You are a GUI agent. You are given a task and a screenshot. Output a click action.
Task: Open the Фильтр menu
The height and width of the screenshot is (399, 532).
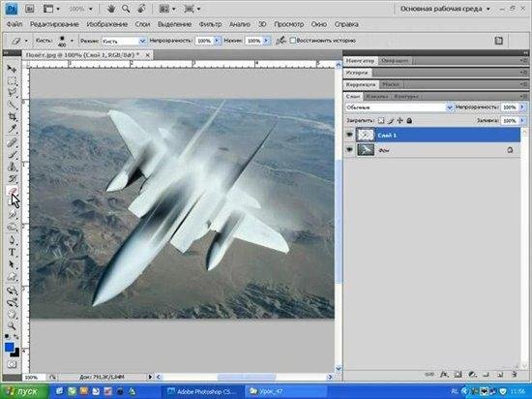point(210,24)
